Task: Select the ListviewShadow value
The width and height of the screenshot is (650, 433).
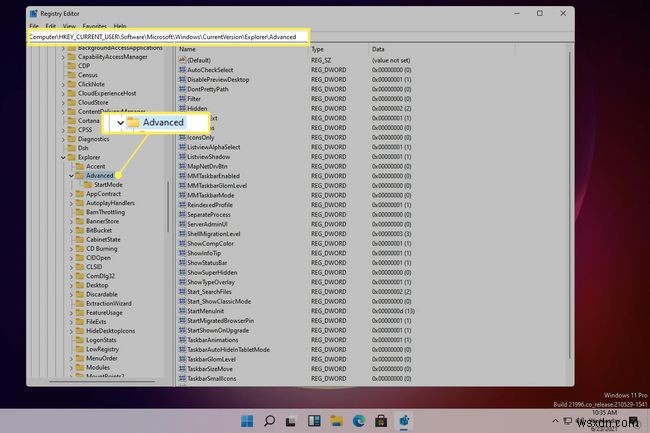Action: [209, 157]
